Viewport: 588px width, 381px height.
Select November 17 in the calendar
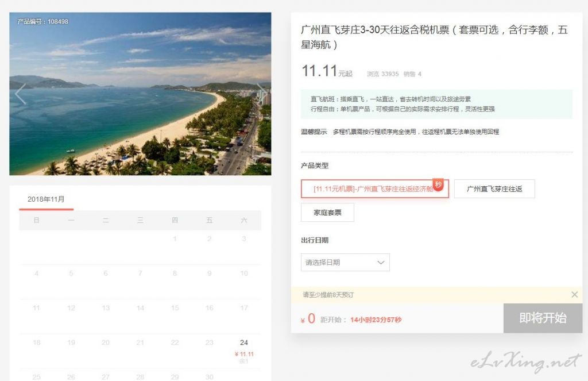[x=244, y=308]
